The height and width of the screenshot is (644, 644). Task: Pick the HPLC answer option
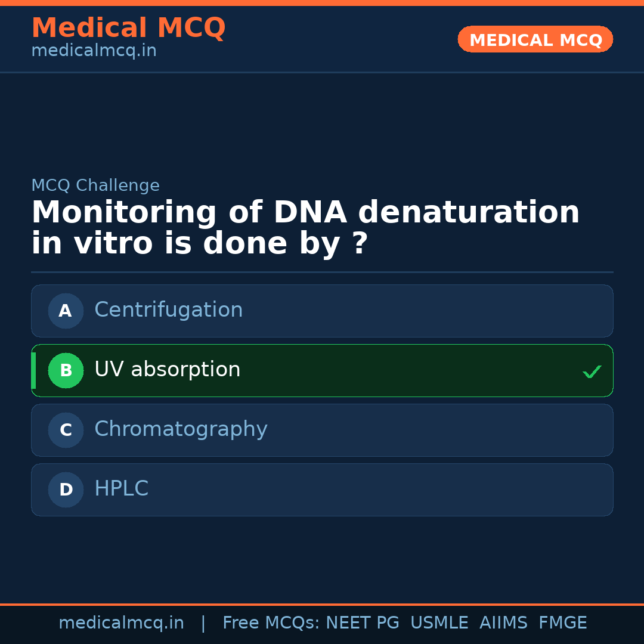click(x=121, y=489)
